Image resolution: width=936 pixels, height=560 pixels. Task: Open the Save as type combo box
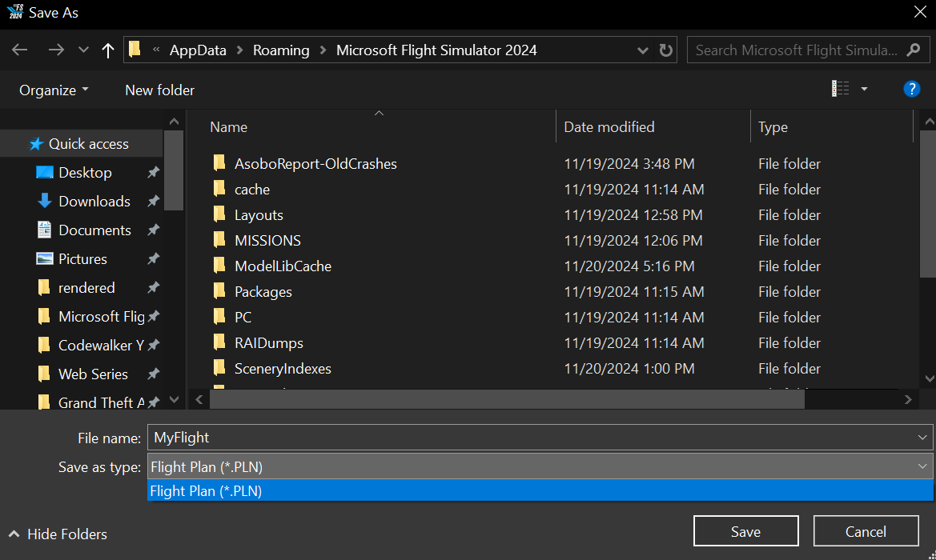[x=540, y=466]
